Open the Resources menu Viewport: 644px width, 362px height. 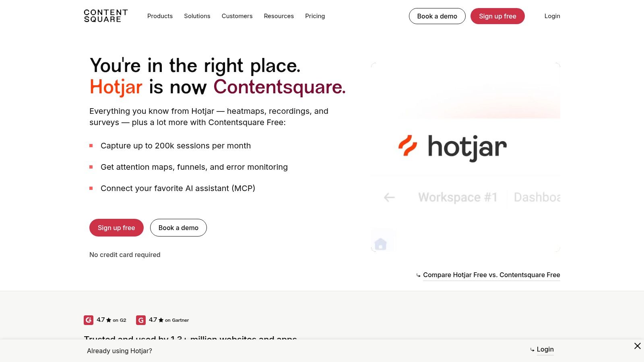coord(279,16)
